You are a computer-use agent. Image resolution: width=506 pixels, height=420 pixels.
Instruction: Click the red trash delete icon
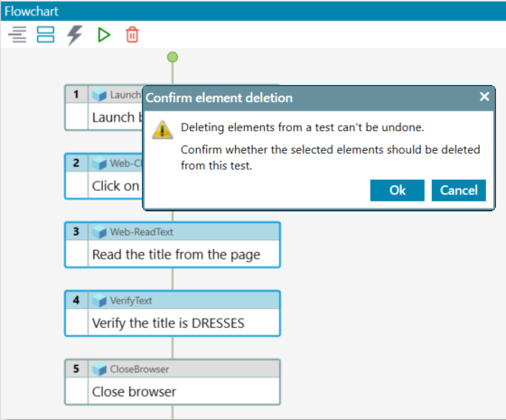[x=132, y=34]
